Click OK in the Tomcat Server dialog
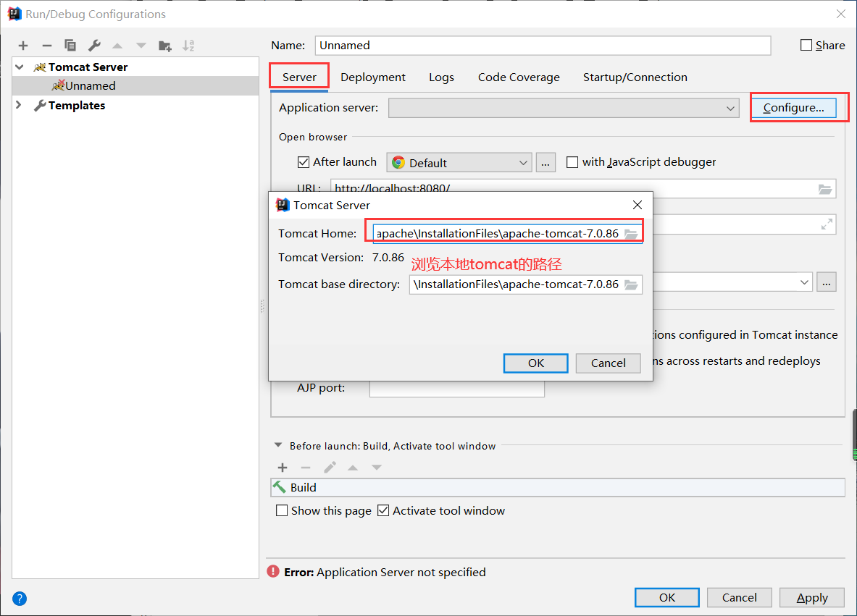The width and height of the screenshot is (857, 616). coord(535,363)
